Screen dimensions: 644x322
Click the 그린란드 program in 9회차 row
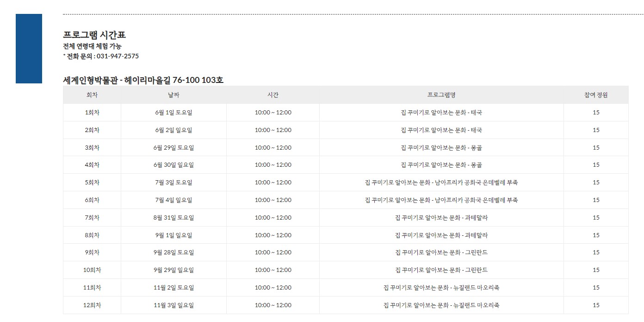click(x=441, y=253)
